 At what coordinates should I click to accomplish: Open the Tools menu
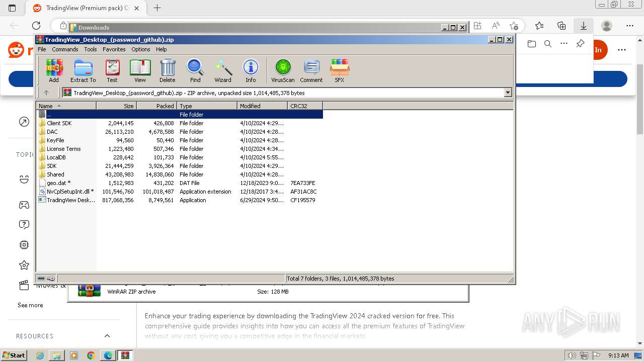[91, 49]
